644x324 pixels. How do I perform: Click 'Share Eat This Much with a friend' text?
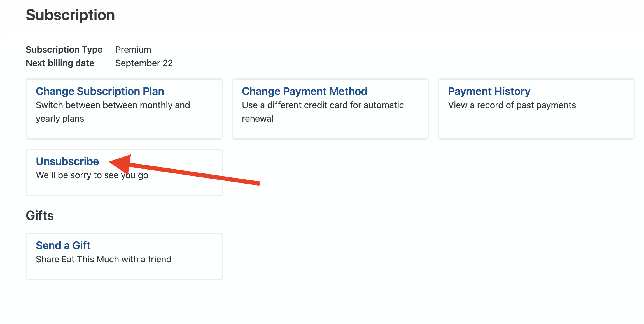(x=103, y=259)
